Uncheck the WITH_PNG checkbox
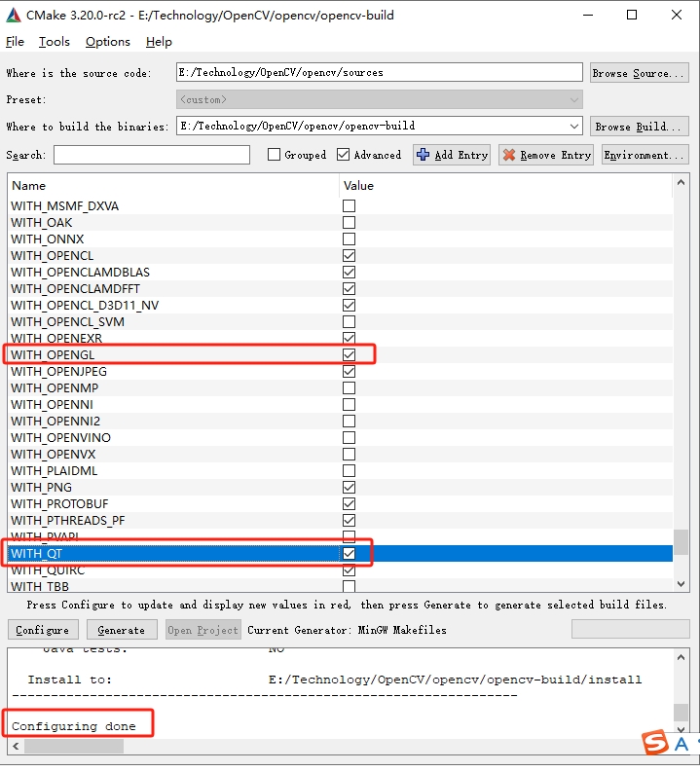700x772 pixels. [x=349, y=488]
